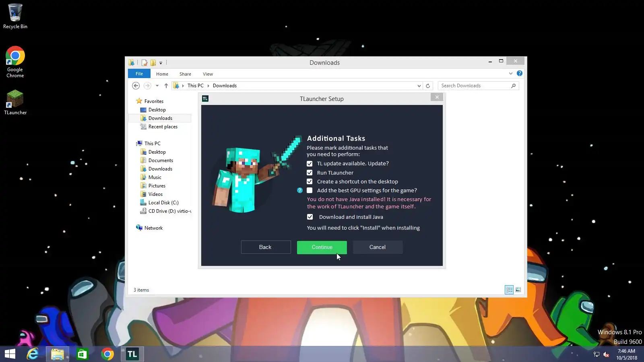The height and width of the screenshot is (362, 644).
Task: Open File Explorer from the taskbar
Action: pyautogui.click(x=58, y=354)
